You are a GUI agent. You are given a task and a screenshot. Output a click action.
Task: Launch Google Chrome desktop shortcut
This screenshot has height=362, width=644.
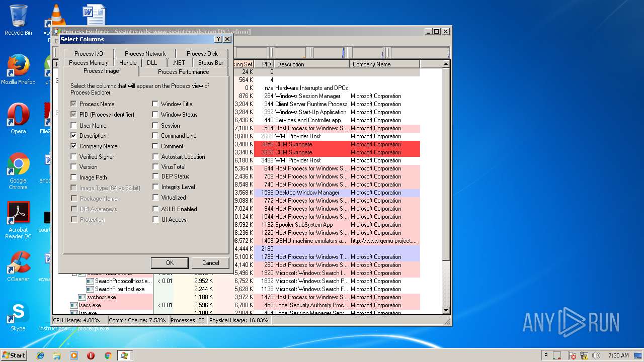click(18, 171)
